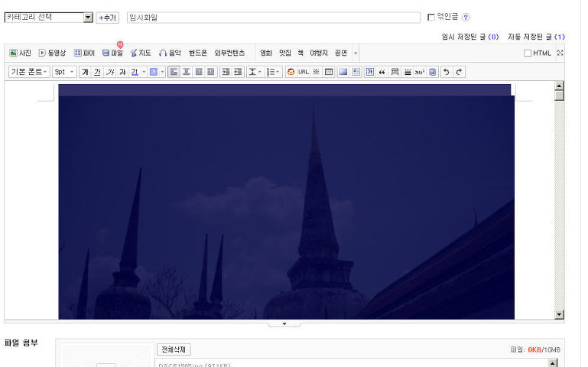Open the 외부컨텐츠 external content menu

click(229, 53)
